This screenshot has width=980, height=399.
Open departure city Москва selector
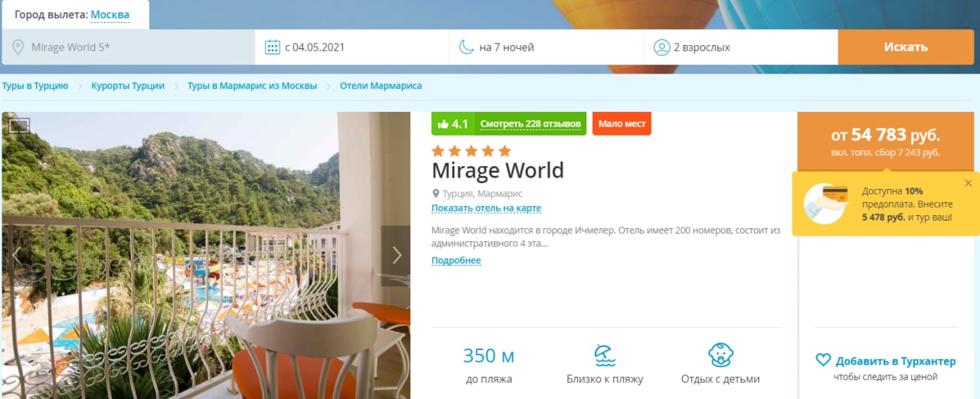pos(110,15)
